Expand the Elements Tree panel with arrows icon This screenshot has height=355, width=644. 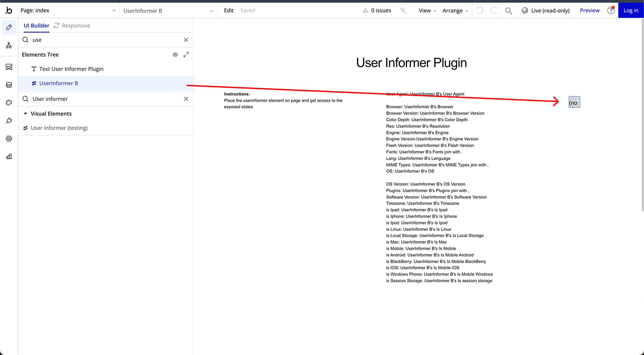186,55
